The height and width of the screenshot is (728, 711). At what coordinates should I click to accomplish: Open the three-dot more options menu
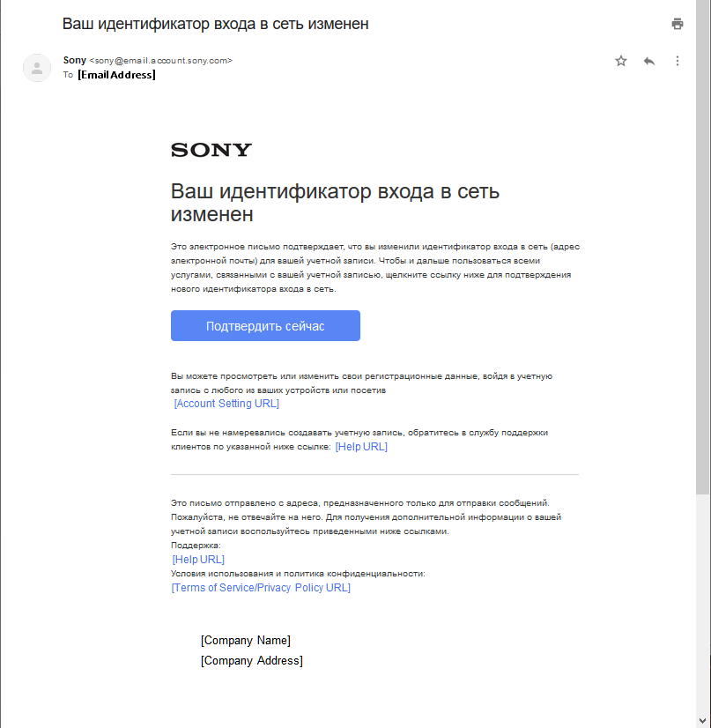[x=677, y=61]
